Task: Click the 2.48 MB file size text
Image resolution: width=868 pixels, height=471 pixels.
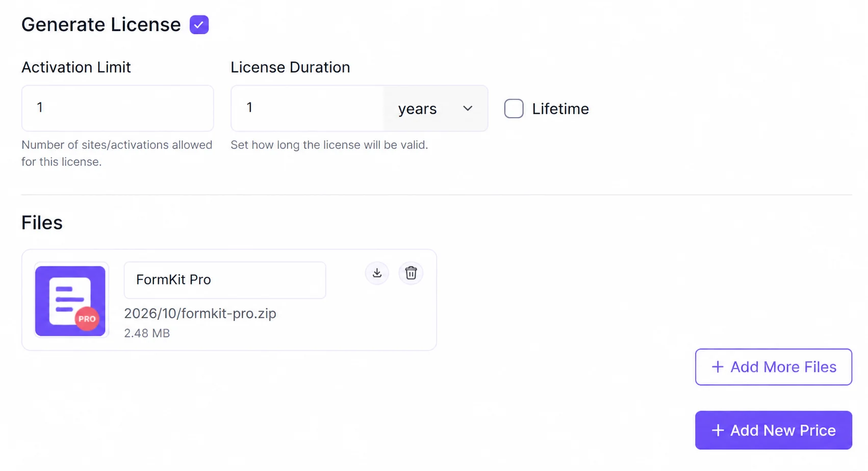Action: click(147, 333)
